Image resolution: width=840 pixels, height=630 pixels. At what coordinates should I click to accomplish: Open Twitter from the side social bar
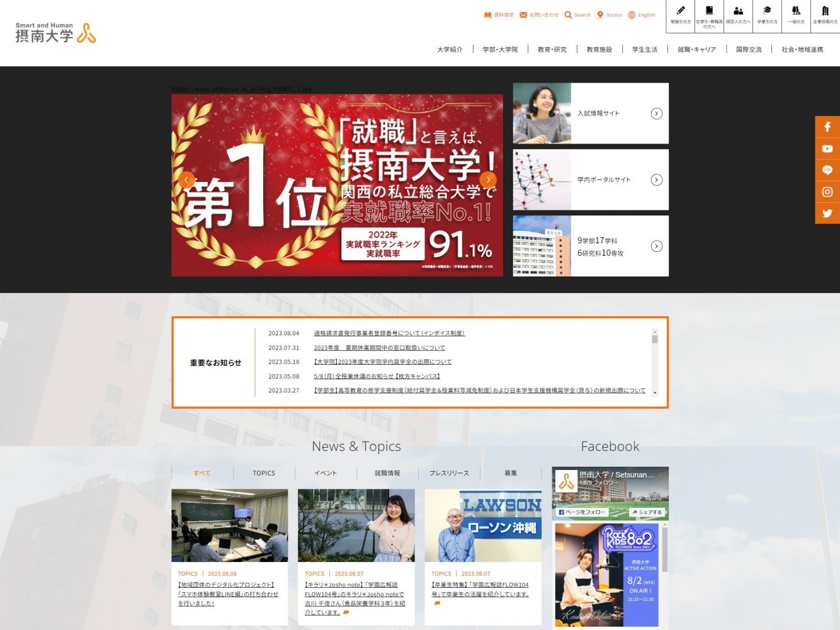tap(827, 213)
